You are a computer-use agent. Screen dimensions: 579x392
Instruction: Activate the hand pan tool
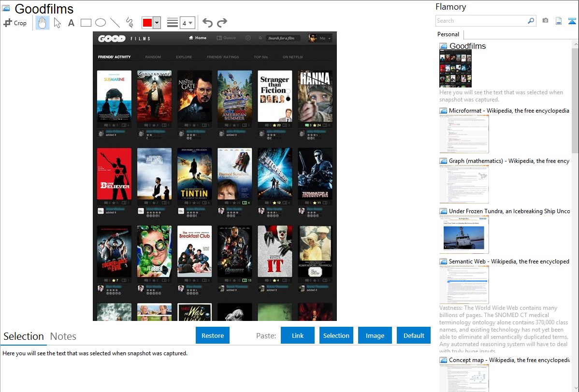click(x=43, y=23)
